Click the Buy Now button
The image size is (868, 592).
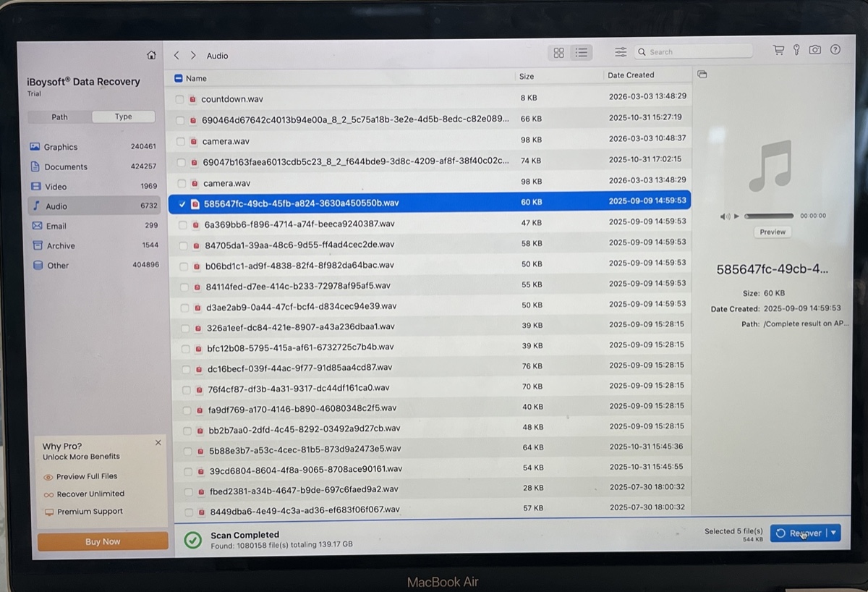103,541
